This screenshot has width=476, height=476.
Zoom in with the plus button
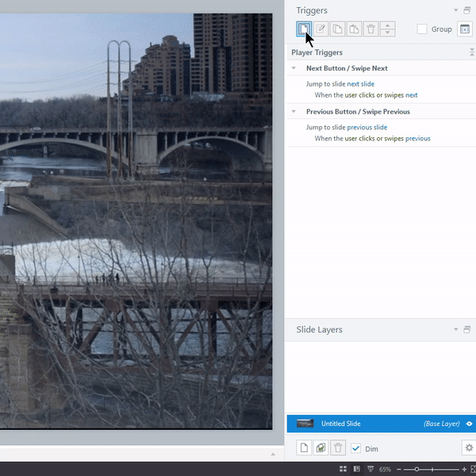pyautogui.click(x=464, y=470)
